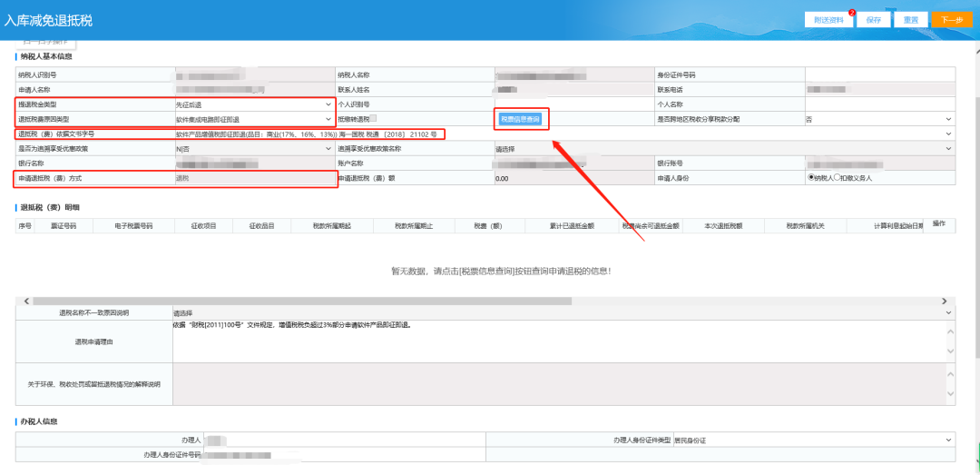The image size is (980, 475).
Task: Click the 税款所属机关 column header
Action: (x=805, y=225)
